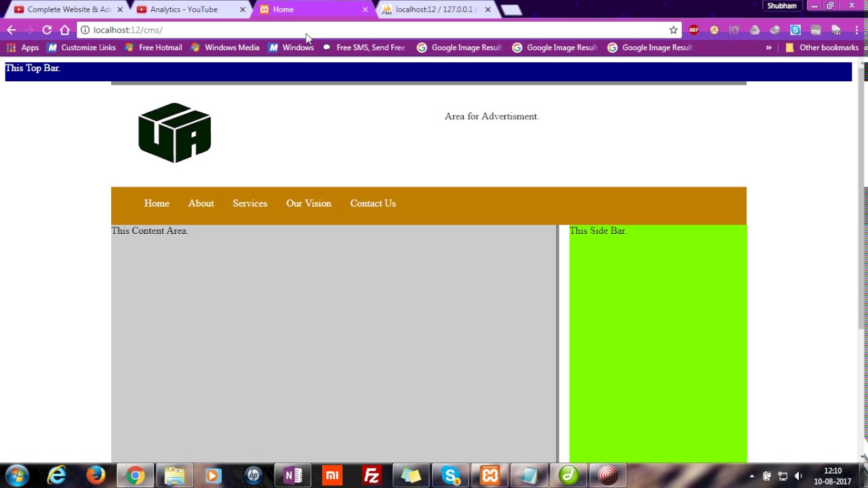This screenshot has width=868, height=488.
Task: Go to browser home page icon
Action: 64,30
